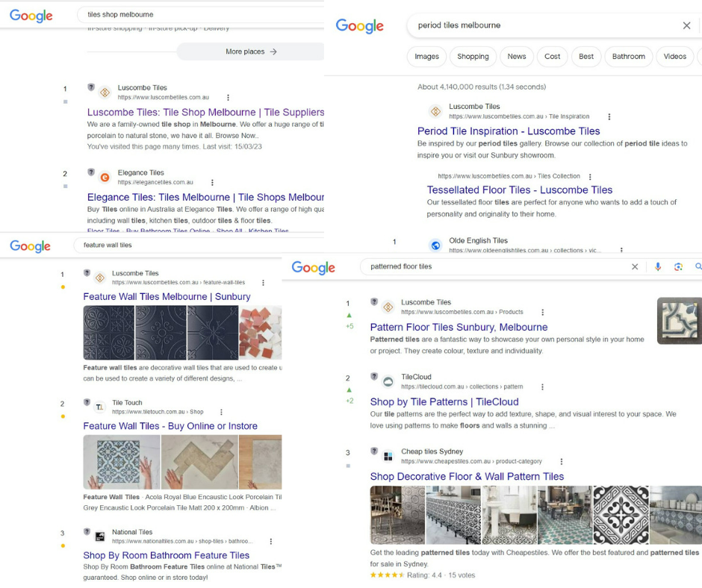Click the More places button

[x=251, y=51]
